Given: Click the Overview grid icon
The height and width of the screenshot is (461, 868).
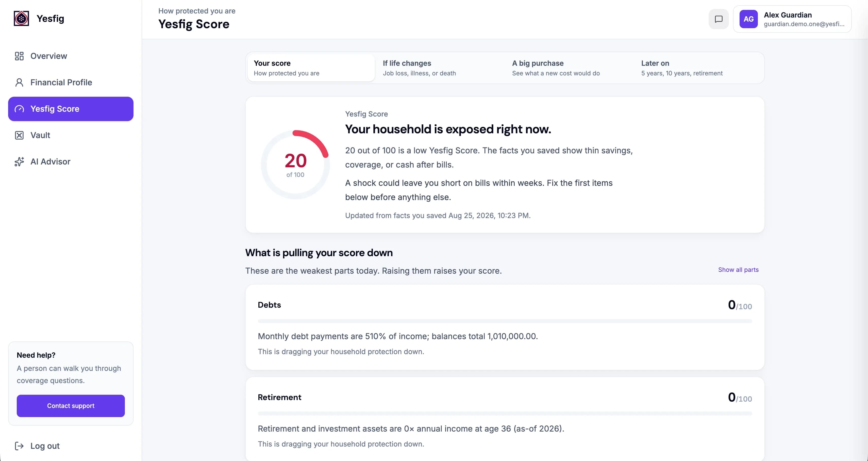Looking at the screenshot, I should (19, 56).
